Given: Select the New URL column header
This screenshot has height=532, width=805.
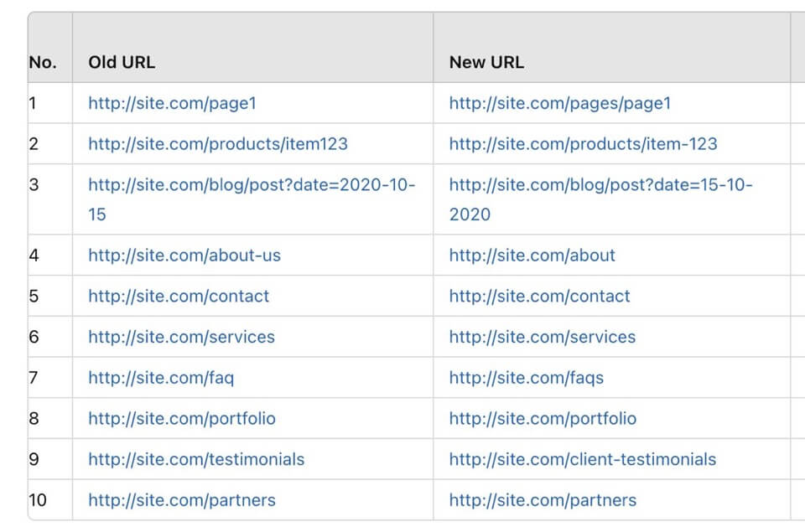Looking at the screenshot, I should [x=486, y=62].
